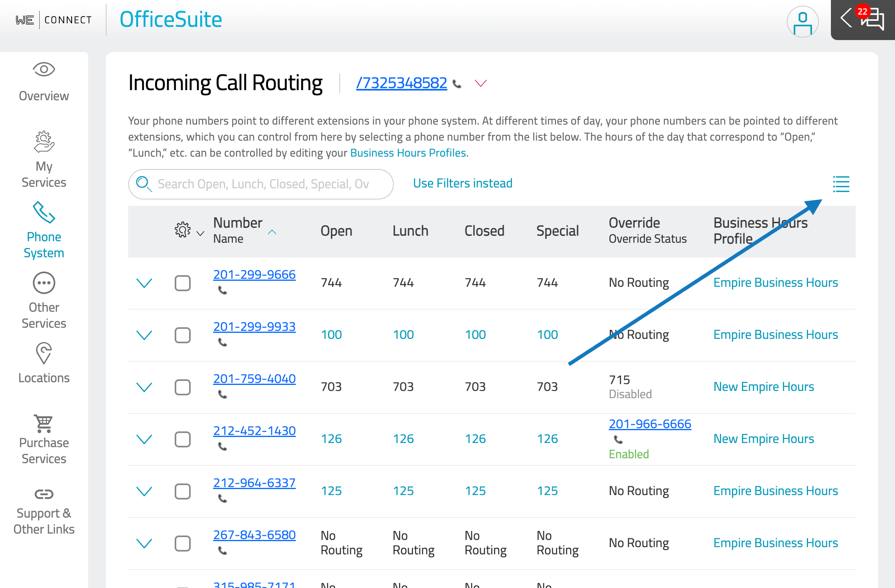
Task: Open Other Services ellipsis icon
Action: click(x=44, y=283)
